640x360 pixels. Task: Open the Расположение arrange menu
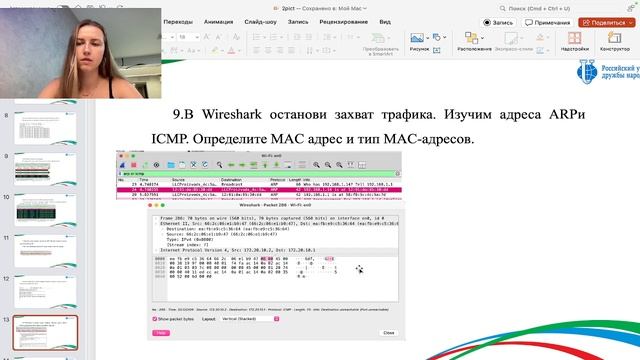coord(474,42)
